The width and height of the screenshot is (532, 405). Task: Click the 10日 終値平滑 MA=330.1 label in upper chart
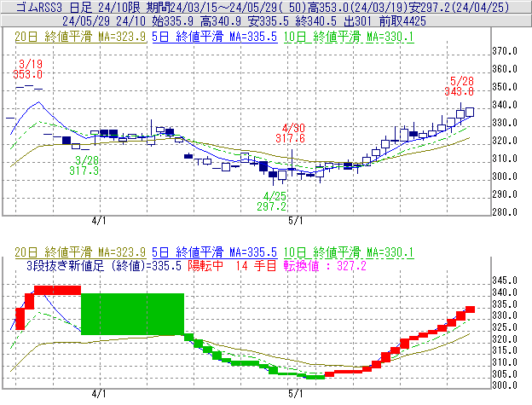coord(349,37)
